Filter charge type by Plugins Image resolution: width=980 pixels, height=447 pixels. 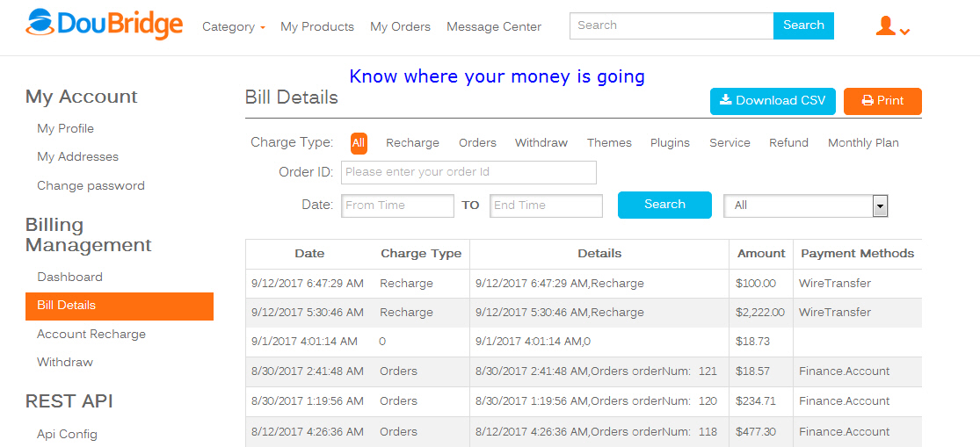[670, 143]
